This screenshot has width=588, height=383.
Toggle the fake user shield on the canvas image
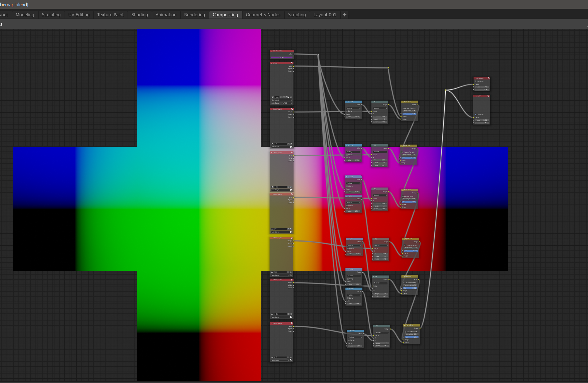click(283, 97)
